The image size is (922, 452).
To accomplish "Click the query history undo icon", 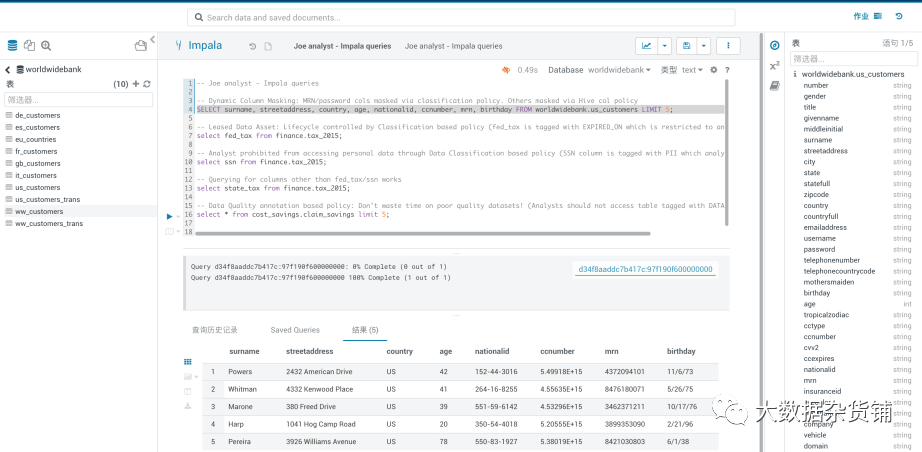I will point(252,46).
